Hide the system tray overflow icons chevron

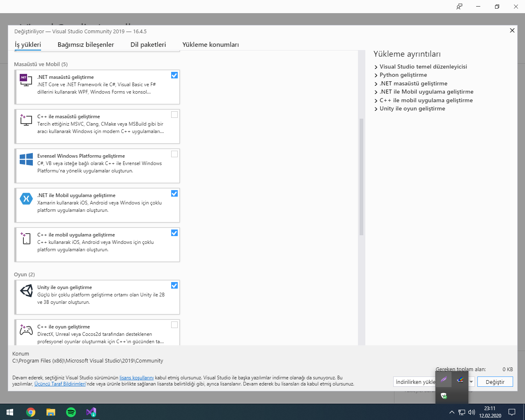[452, 412]
